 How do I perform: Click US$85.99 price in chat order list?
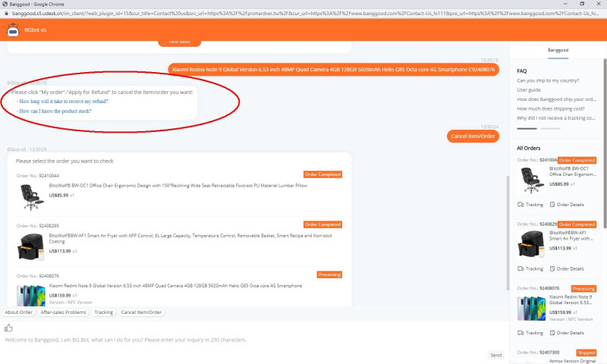tap(59, 196)
